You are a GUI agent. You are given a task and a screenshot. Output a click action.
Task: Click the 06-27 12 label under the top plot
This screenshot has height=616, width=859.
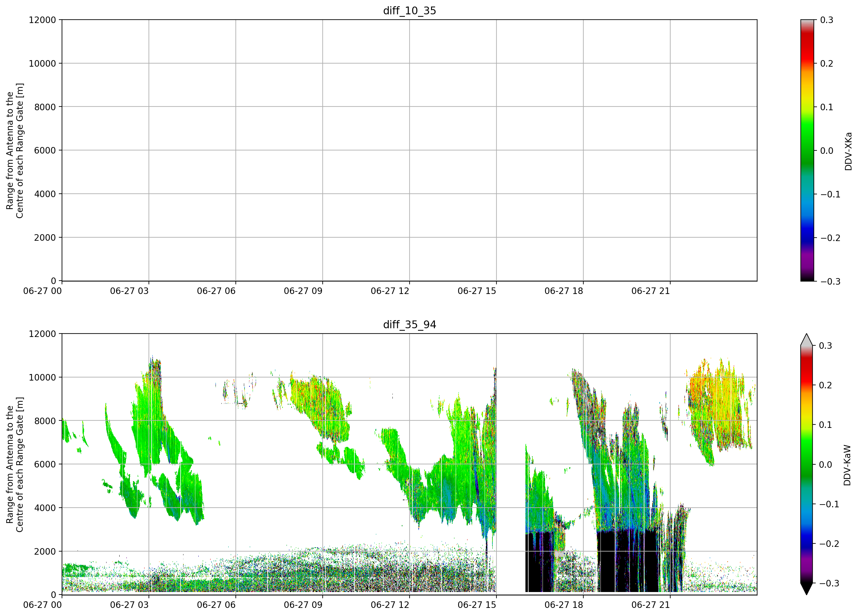[390, 291]
